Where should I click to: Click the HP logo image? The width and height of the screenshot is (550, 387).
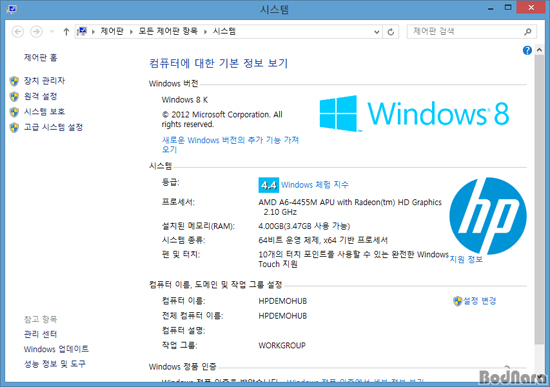(488, 216)
